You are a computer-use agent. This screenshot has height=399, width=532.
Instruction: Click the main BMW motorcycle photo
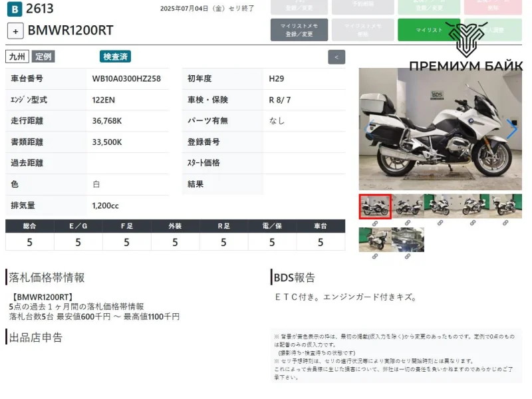439,130
